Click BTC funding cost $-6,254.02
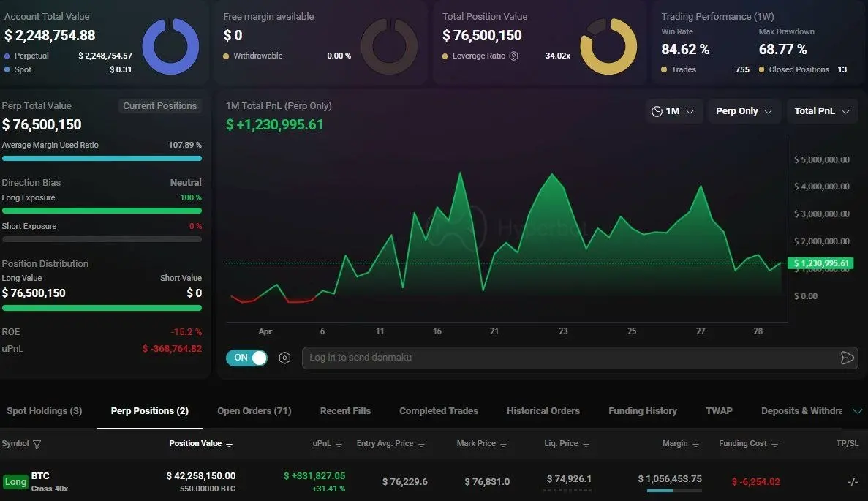 coord(755,482)
